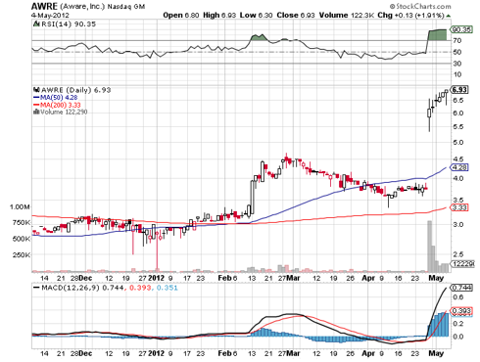Click the volume bars icon in legend
The width and height of the screenshot is (480, 362).
point(36,112)
